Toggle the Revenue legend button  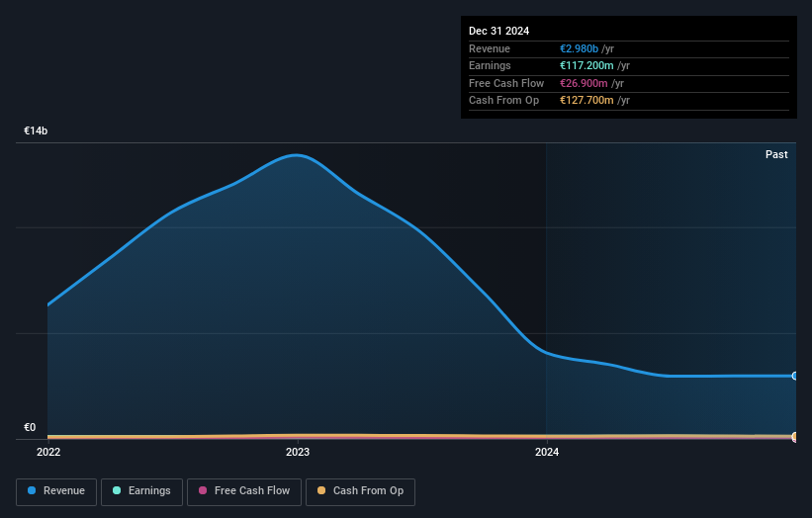pos(56,491)
